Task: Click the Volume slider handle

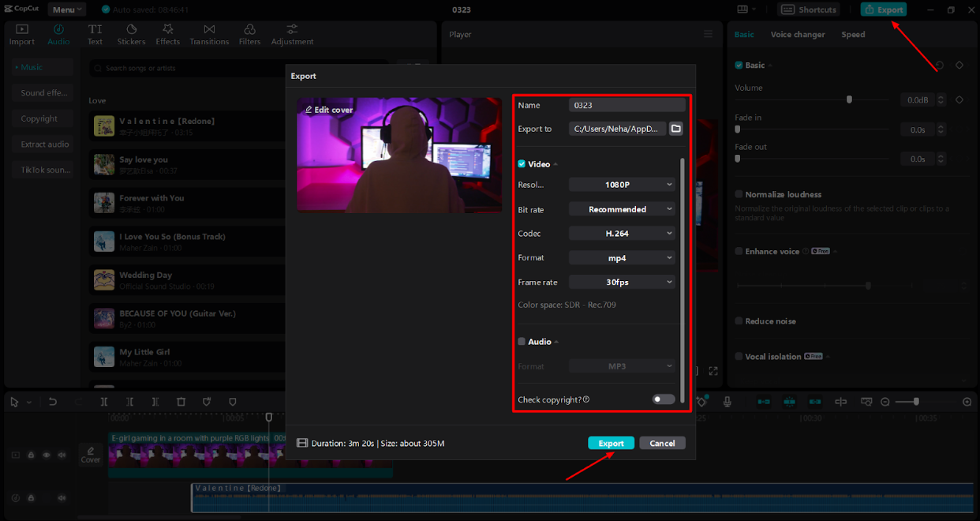Action: (849, 99)
